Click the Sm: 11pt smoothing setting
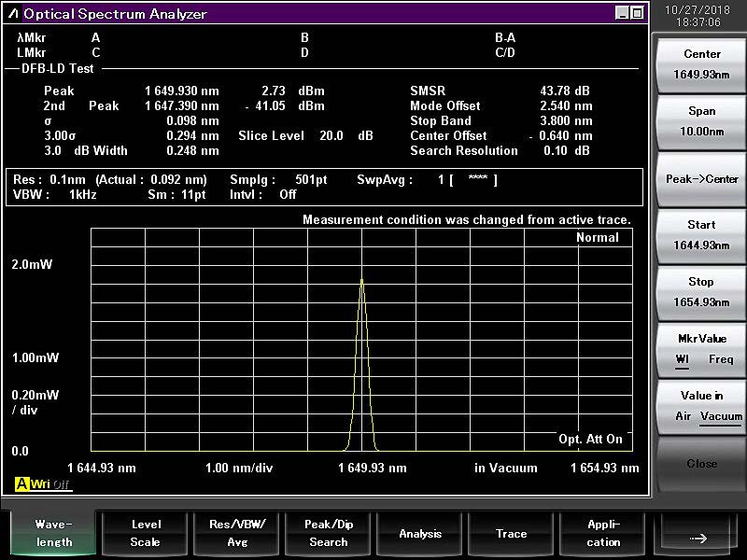This screenshot has height=560, width=747. [x=176, y=194]
